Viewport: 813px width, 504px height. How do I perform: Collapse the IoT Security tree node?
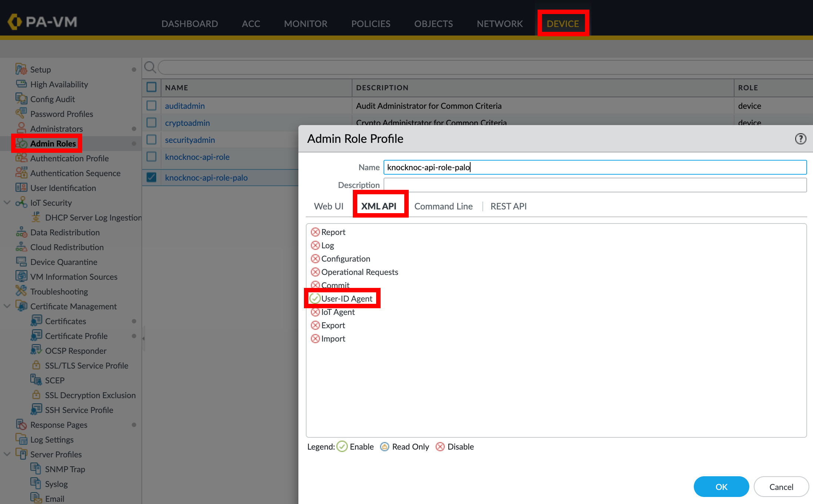[7, 202]
